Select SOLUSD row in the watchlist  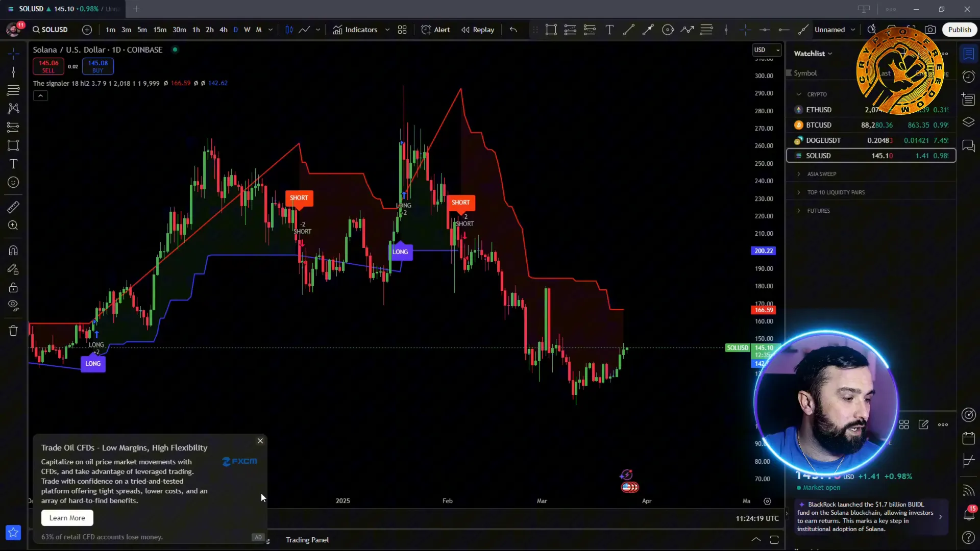click(x=871, y=156)
